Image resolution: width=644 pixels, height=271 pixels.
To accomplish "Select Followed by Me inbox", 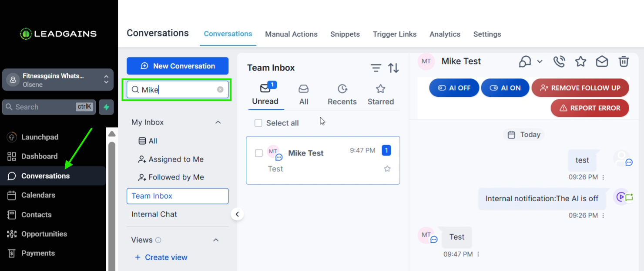I will point(171,177).
